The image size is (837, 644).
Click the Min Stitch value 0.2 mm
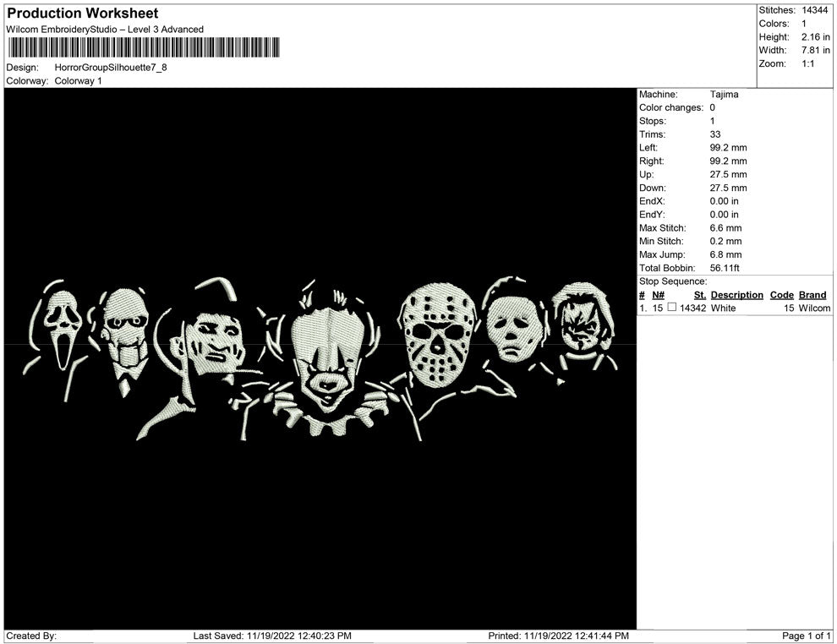(725, 241)
